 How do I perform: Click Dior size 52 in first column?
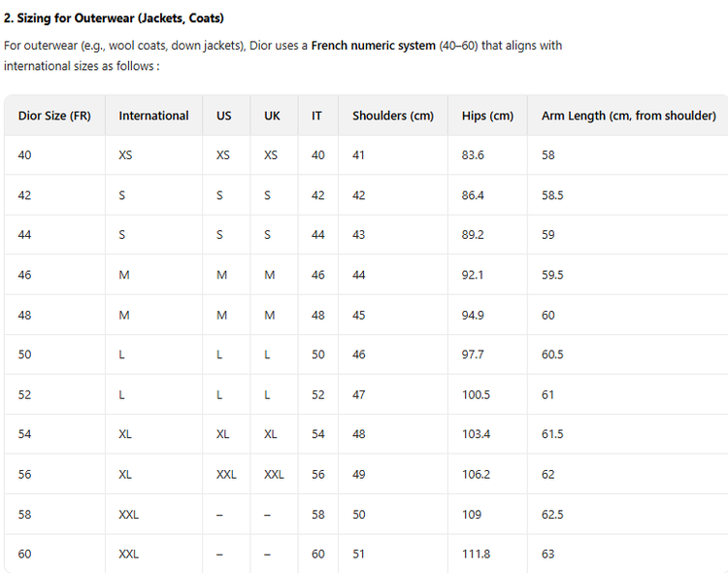[x=24, y=394]
